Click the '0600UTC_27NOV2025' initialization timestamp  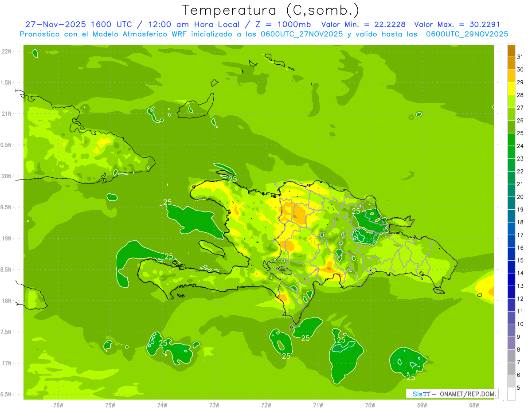tap(301, 34)
